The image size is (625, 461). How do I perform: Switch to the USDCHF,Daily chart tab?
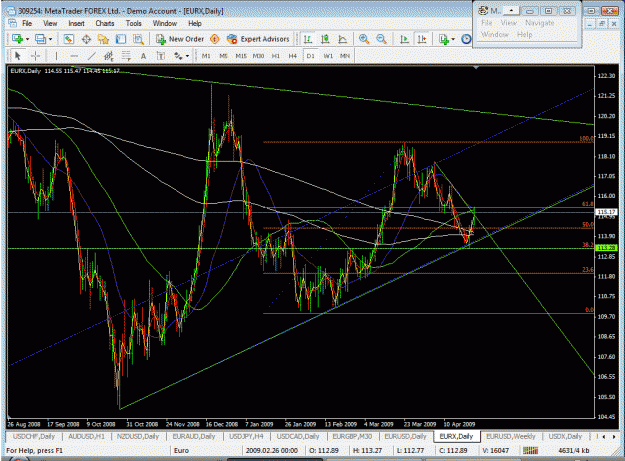[34, 436]
